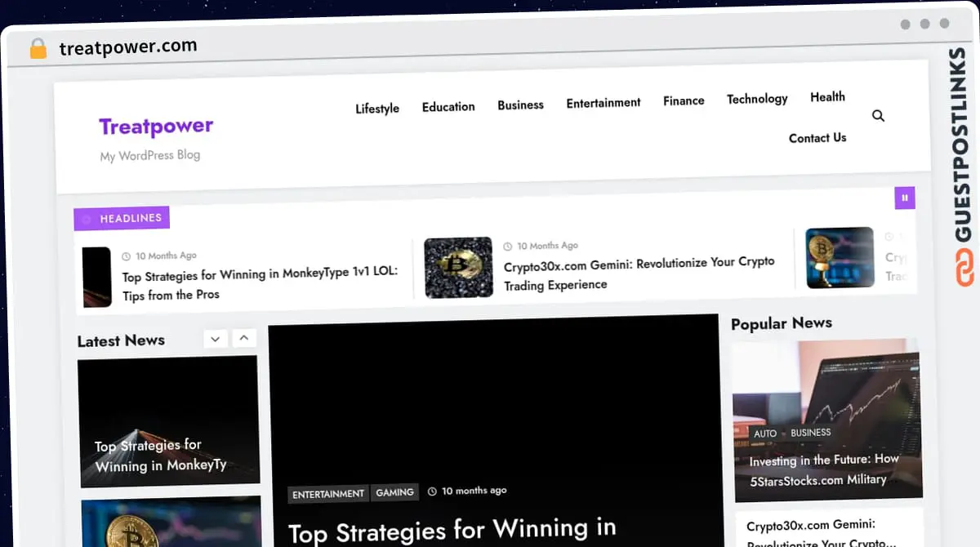
Task: Open the site search magnifier icon
Action: pyautogui.click(x=878, y=116)
